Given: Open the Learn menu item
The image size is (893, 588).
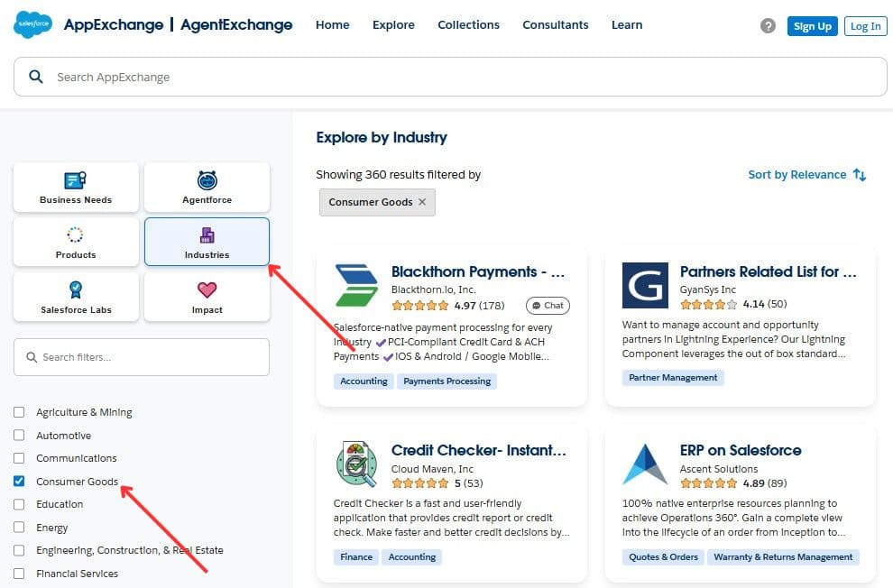Looking at the screenshot, I should click(627, 25).
